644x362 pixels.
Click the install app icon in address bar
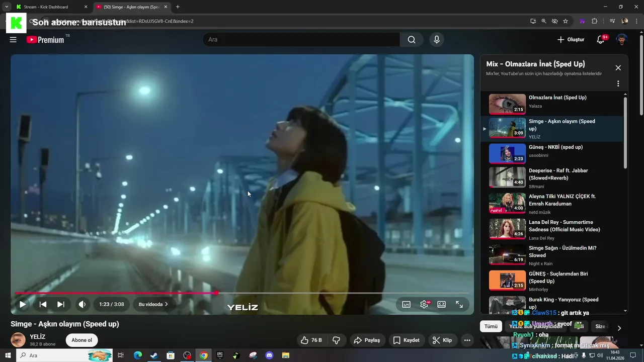[533, 21]
